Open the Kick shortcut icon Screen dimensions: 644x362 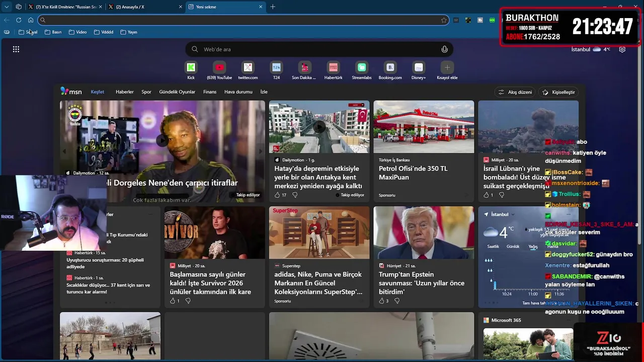[191, 67]
